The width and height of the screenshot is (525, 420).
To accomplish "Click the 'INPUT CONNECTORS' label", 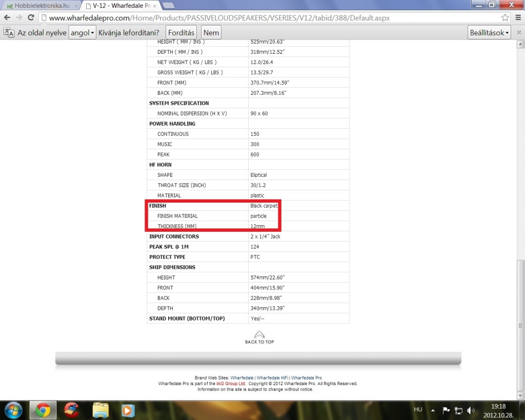I will click(174, 236).
